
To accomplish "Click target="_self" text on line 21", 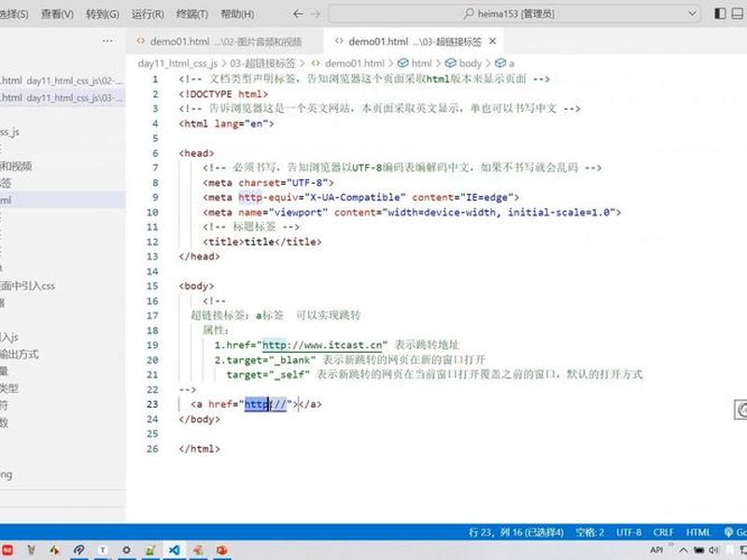I will click(x=268, y=375).
